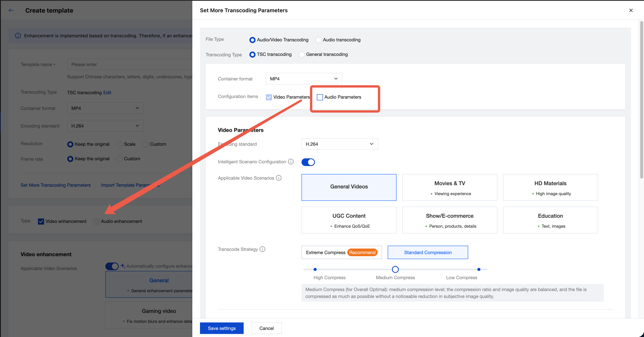644x337 pixels.
Task: Select General transcoding radio option
Action: [x=302, y=54]
